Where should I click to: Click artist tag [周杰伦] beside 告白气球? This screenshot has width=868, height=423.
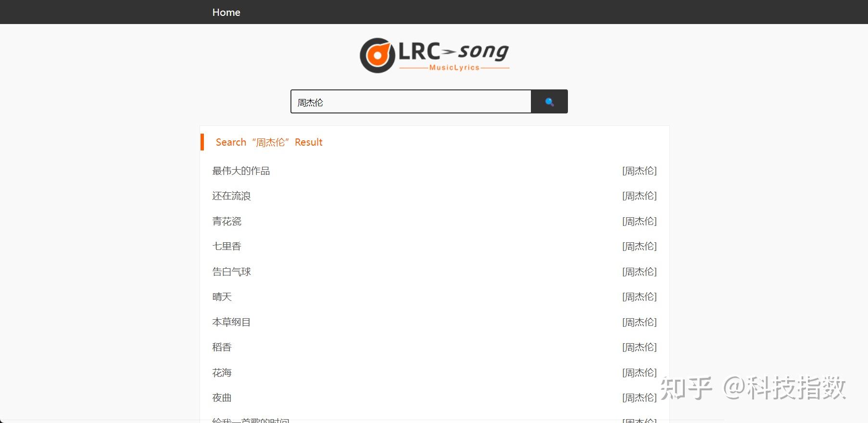tap(639, 272)
